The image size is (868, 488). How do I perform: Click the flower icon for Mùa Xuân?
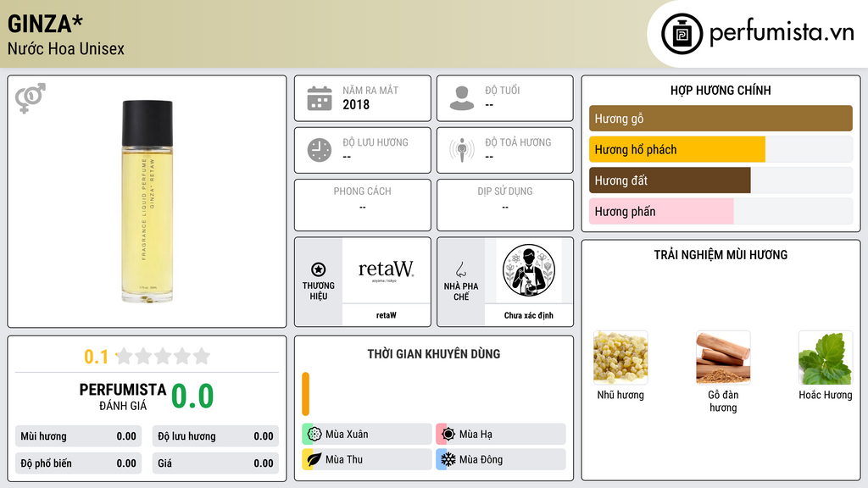(x=314, y=435)
